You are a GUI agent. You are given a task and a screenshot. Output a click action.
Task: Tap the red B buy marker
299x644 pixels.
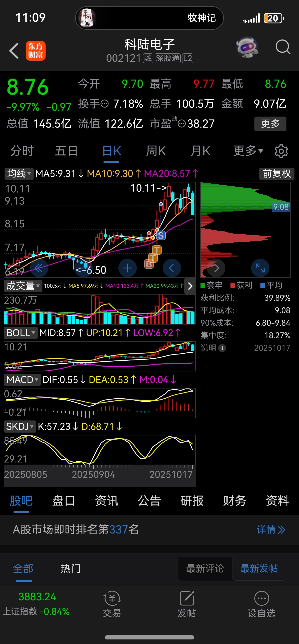[x=149, y=264]
